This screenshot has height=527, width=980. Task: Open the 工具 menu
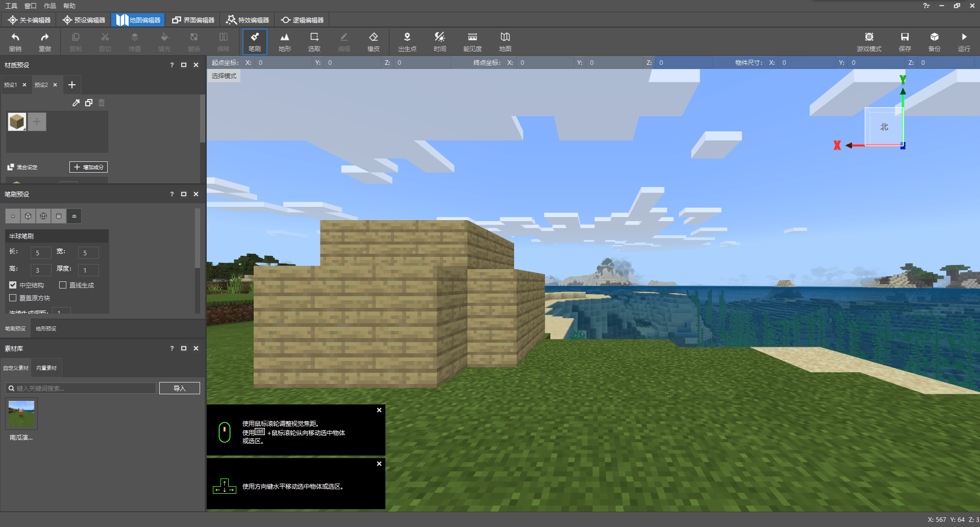11,6
